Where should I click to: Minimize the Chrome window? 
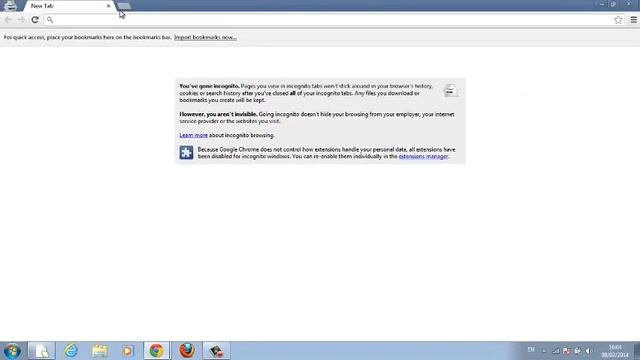[x=602, y=4]
